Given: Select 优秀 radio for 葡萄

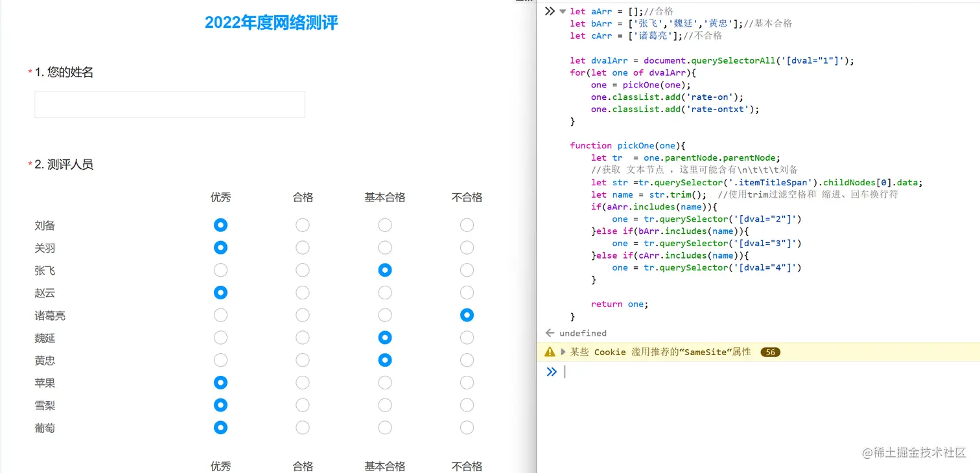Looking at the screenshot, I should (220, 428).
